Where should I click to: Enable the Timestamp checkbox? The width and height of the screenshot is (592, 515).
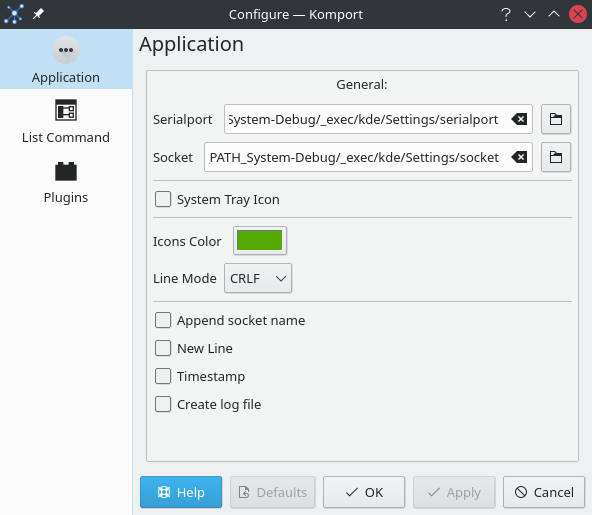(x=163, y=376)
